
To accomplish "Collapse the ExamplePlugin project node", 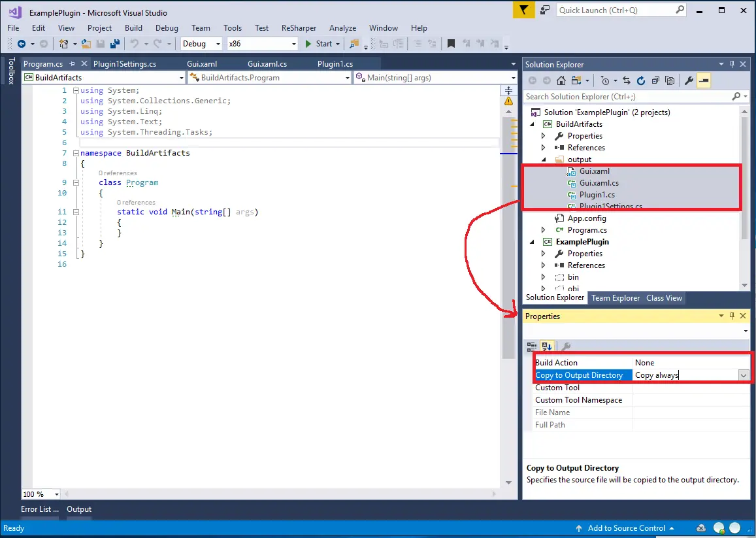I will tap(533, 242).
